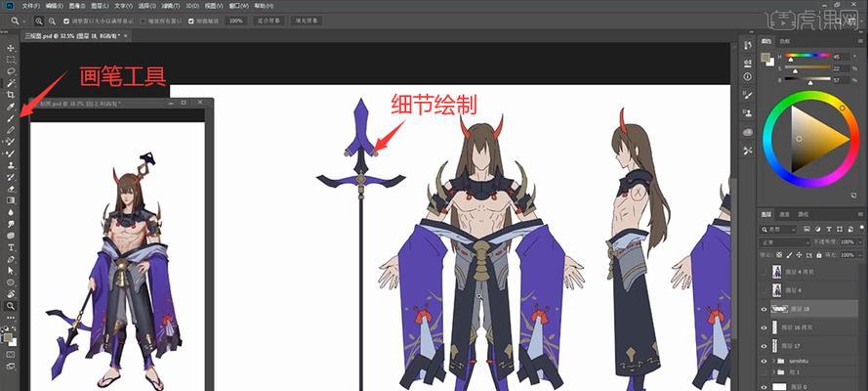This screenshot has height=391, width=868.
Task: Select the Crop tool
Action: 11,95
